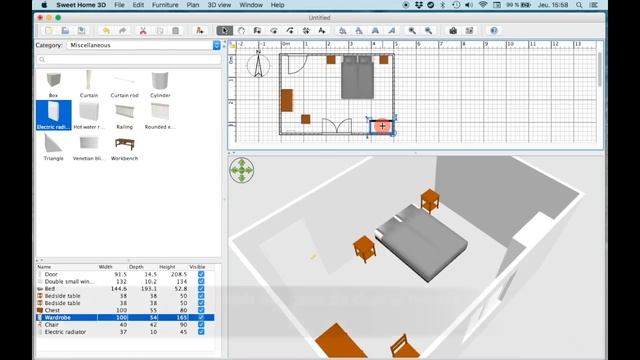Open the 3D view menu
This screenshot has height=360, width=640.
(219, 5)
